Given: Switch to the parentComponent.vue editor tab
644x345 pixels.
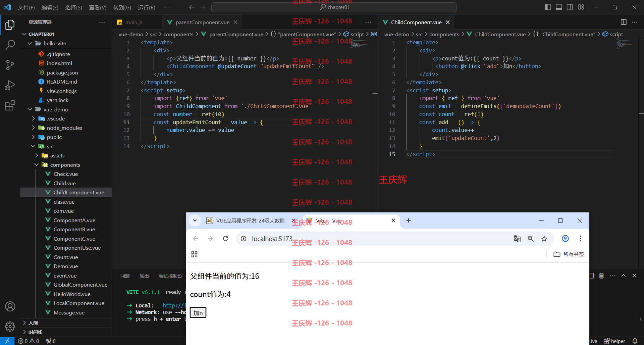Looking at the screenshot, I should (202, 22).
